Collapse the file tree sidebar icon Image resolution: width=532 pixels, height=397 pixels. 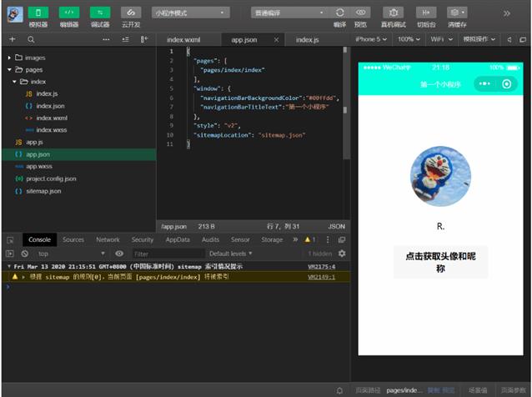(144, 39)
